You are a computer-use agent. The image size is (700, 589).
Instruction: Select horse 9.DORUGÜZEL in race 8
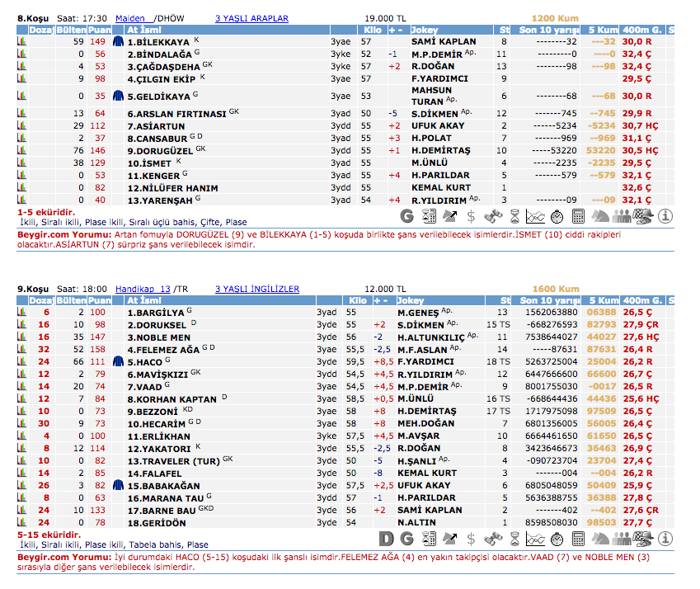(160, 151)
